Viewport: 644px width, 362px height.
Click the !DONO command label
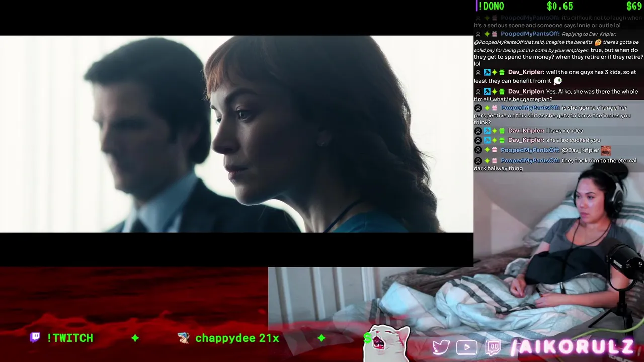[x=491, y=6]
